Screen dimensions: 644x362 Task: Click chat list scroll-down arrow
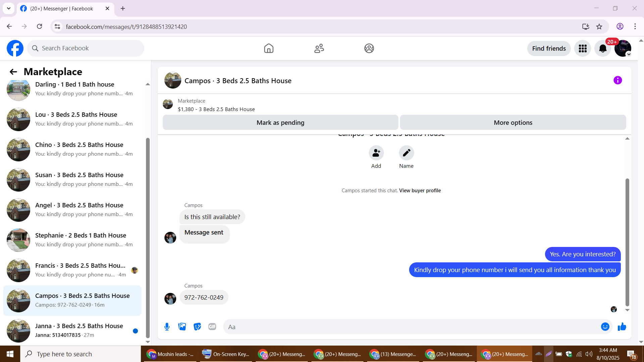pos(148,342)
